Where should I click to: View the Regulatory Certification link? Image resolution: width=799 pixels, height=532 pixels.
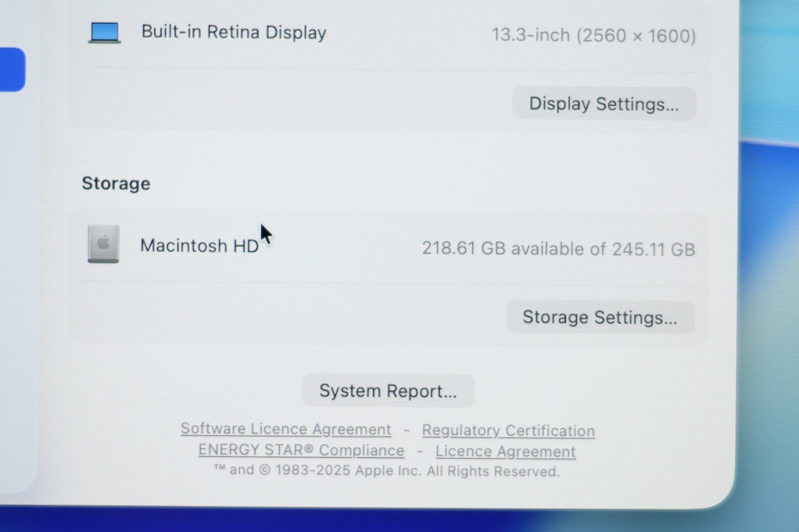[508, 430]
